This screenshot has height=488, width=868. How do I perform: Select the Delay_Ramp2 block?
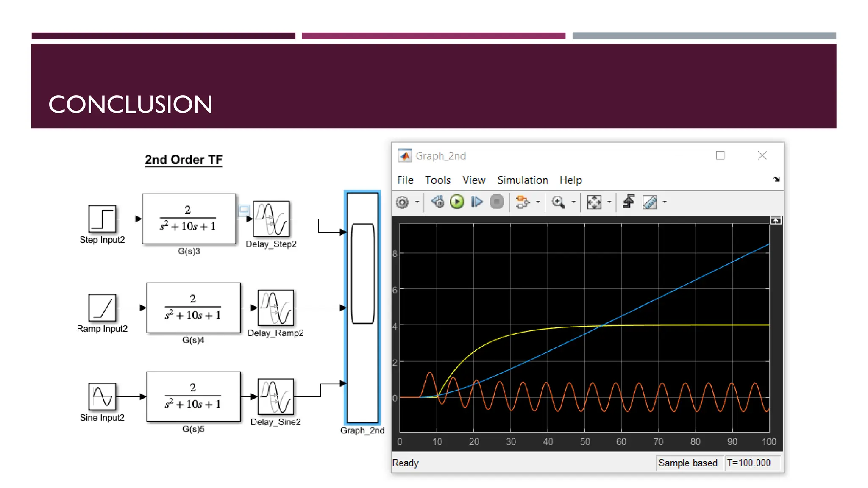(x=275, y=308)
